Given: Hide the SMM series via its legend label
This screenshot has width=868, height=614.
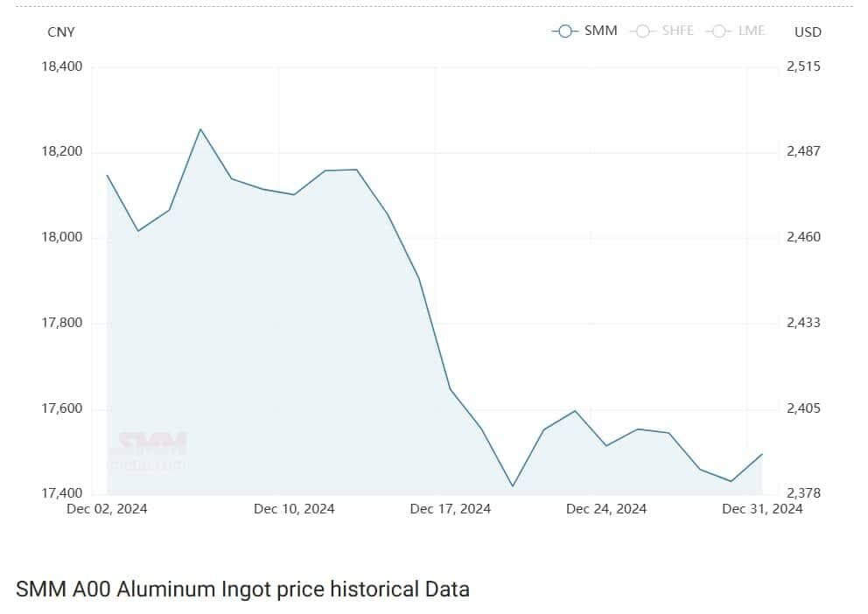Looking at the screenshot, I should [x=600, y=31].
